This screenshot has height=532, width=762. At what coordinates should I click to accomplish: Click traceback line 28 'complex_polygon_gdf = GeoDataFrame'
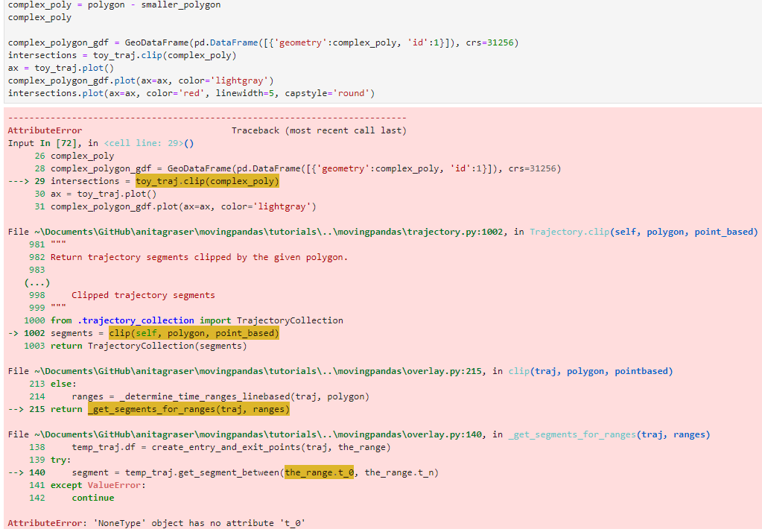[x=305, y=168]
